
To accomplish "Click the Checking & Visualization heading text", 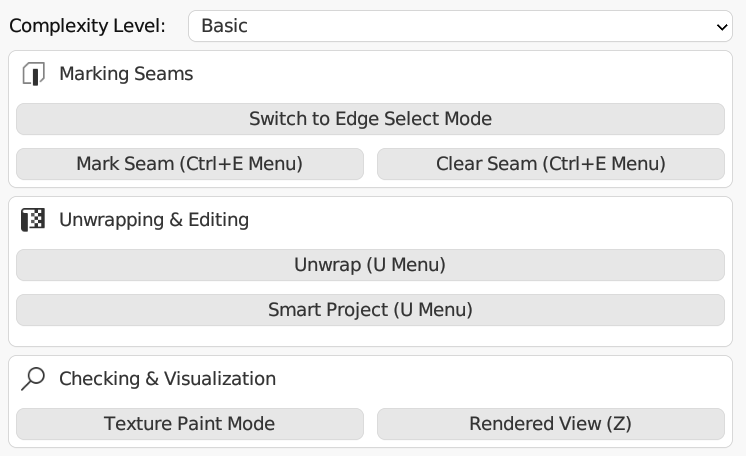I will [167, 379].
